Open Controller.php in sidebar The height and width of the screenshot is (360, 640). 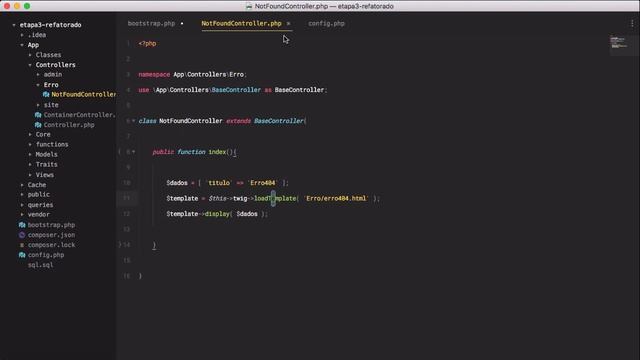click(x=69, y=125)
